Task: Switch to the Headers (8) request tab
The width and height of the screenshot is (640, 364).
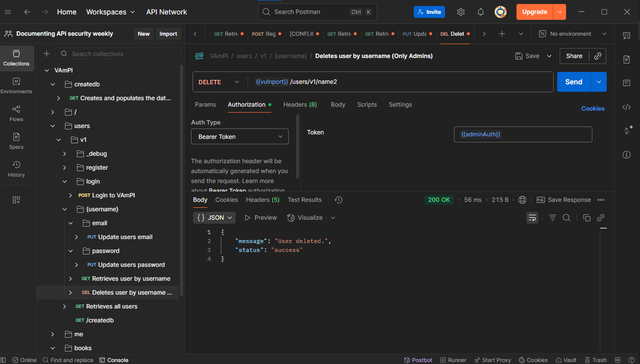Action: (300, 105)
